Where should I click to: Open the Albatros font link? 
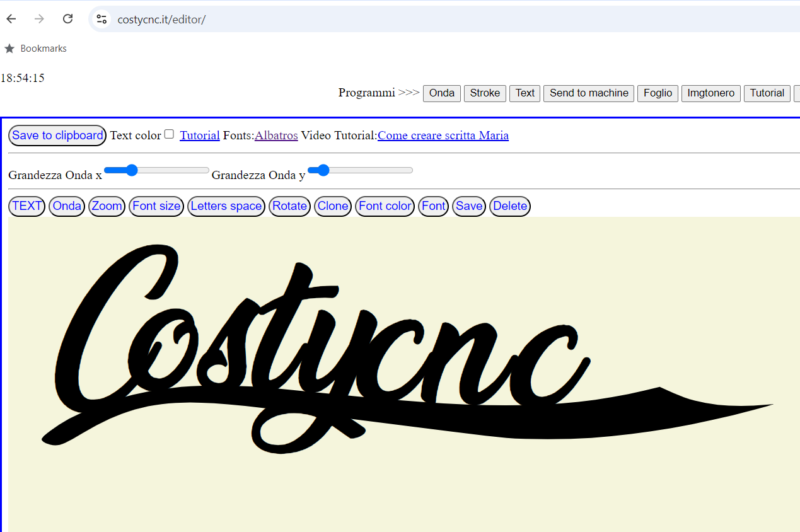(x=276, y=136)
